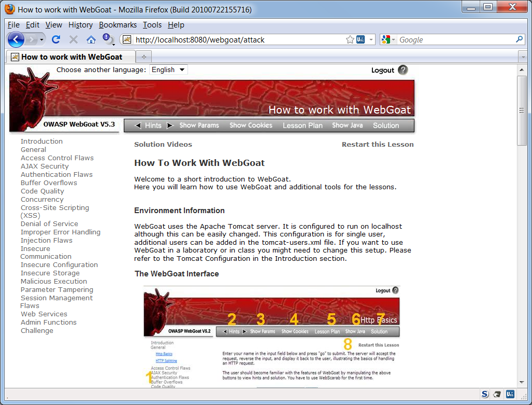
Task: Open the address bar history dropdown
Action: tap(371, 40)
